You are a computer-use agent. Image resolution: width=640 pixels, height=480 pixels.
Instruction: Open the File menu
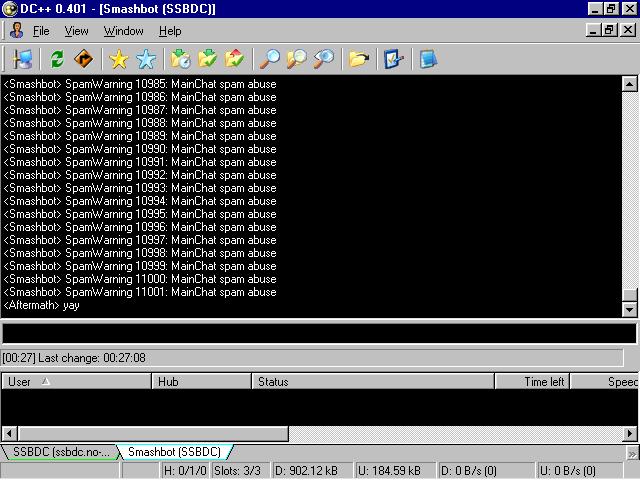(41, 31)
